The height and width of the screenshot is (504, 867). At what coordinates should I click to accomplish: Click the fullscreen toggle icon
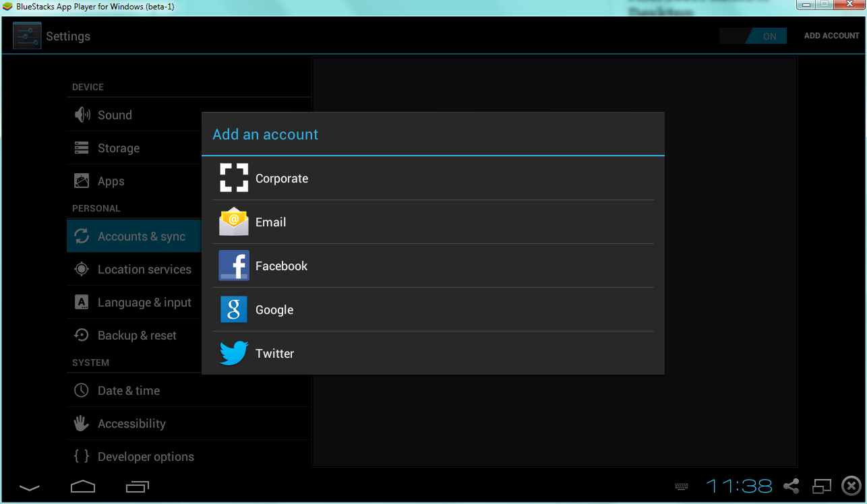822,486
